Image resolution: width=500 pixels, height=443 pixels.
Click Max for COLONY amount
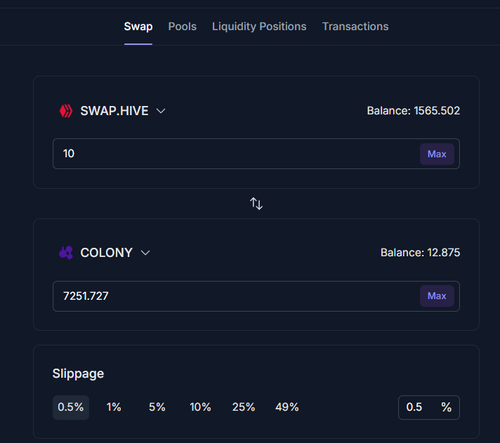tap(437, 296)
